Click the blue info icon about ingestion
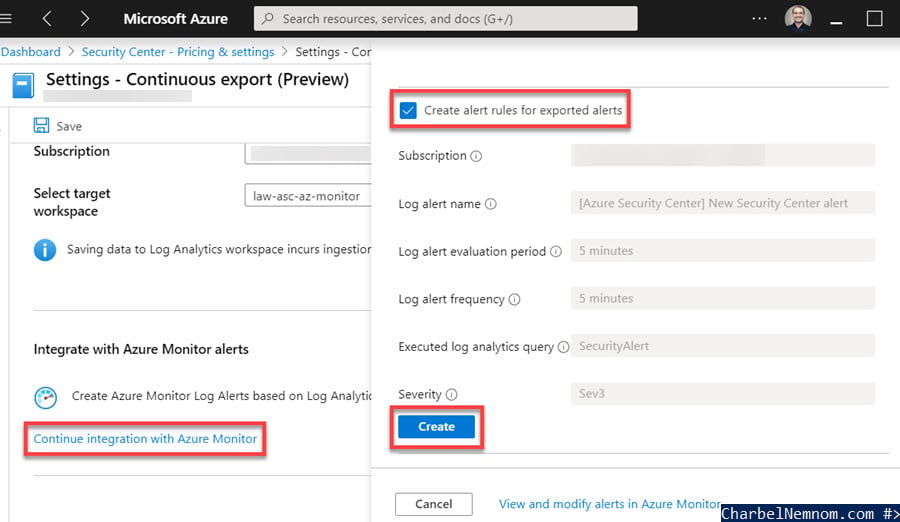Screen dimensions: 900x522 pos(45,250)
